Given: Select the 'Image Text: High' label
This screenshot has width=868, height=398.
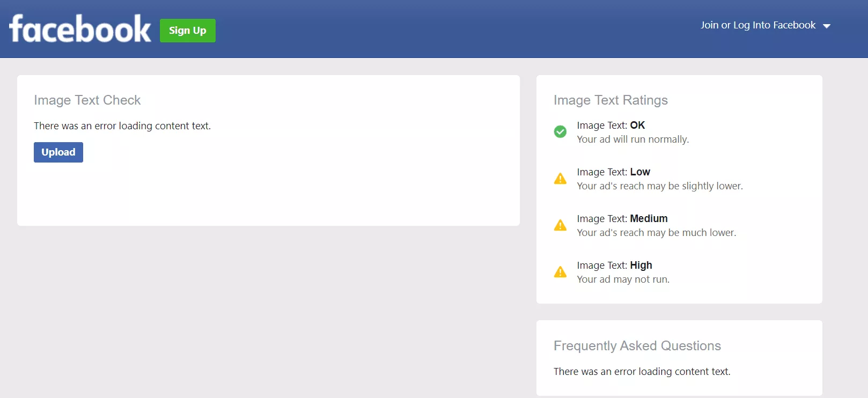Looking at the screenshot, I should click(x=614, y=266).
